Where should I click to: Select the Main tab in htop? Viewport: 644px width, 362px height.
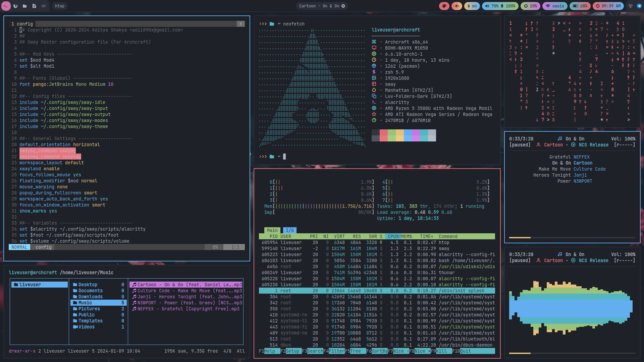272,230
